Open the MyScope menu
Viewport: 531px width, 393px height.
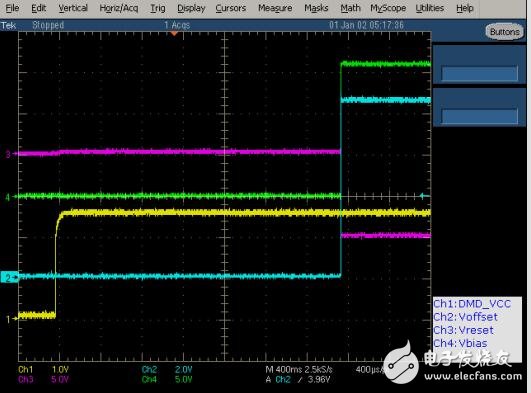388,8
